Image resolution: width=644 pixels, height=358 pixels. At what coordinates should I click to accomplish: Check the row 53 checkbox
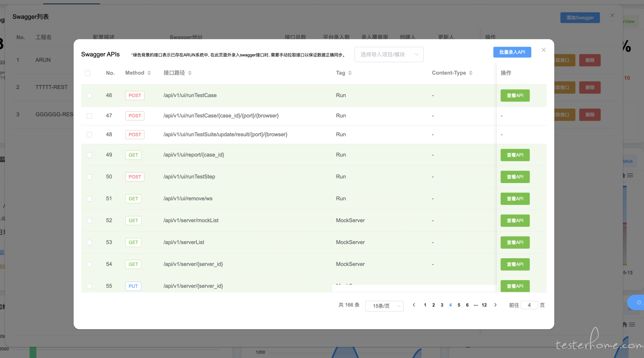[x=89, y=242]
